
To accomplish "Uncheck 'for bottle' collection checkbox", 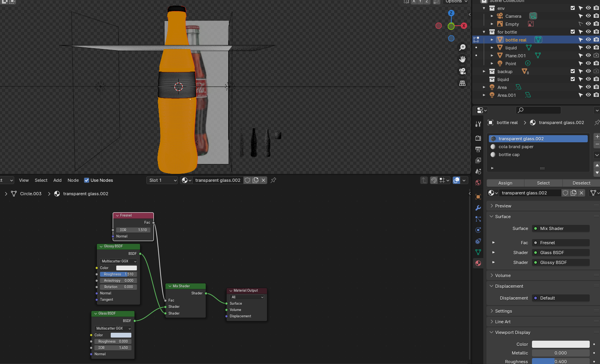I will tap(573, 32).
